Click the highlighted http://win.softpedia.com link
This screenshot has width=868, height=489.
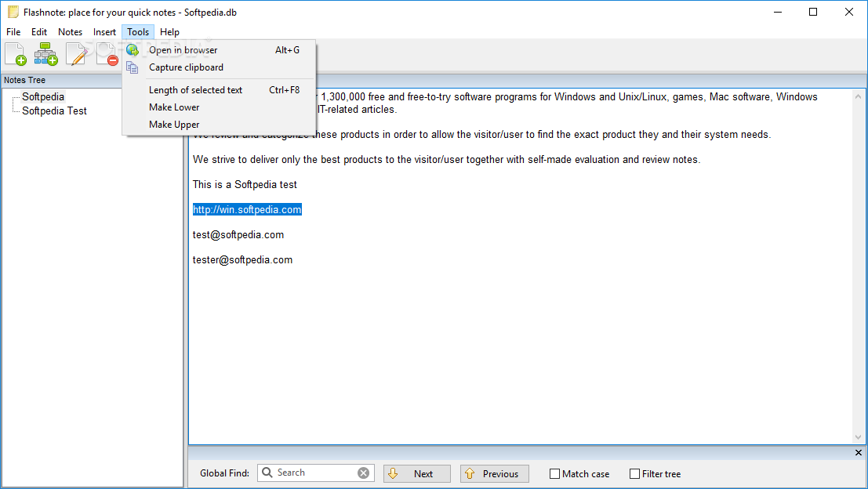coord(247,210)
